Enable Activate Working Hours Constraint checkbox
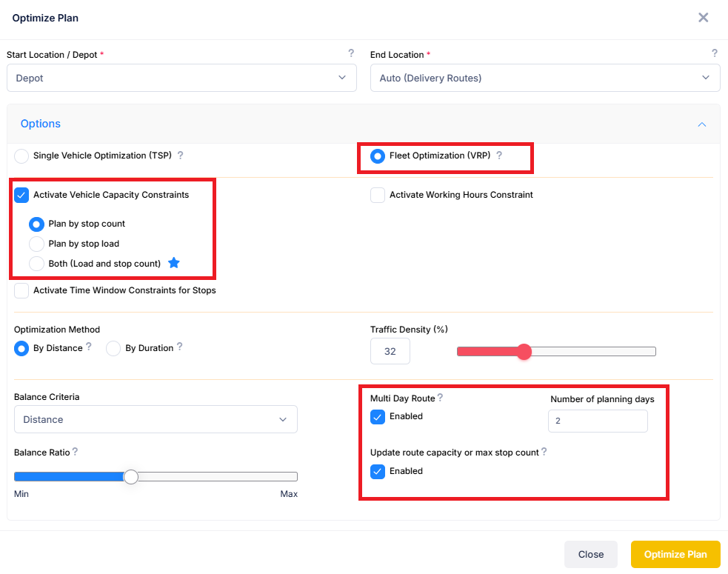This screenshot has width=728, height=574. pyautogui.click(x=378, y=195)
